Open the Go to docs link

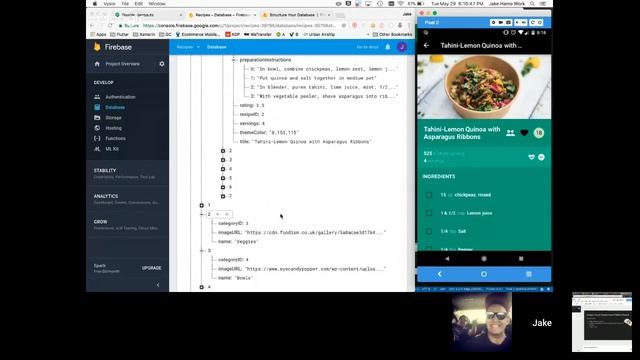tap(367, 47)
